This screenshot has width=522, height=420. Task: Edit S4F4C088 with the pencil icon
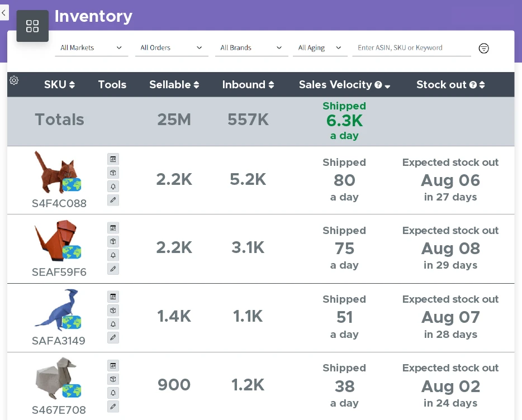pos(113,200)
